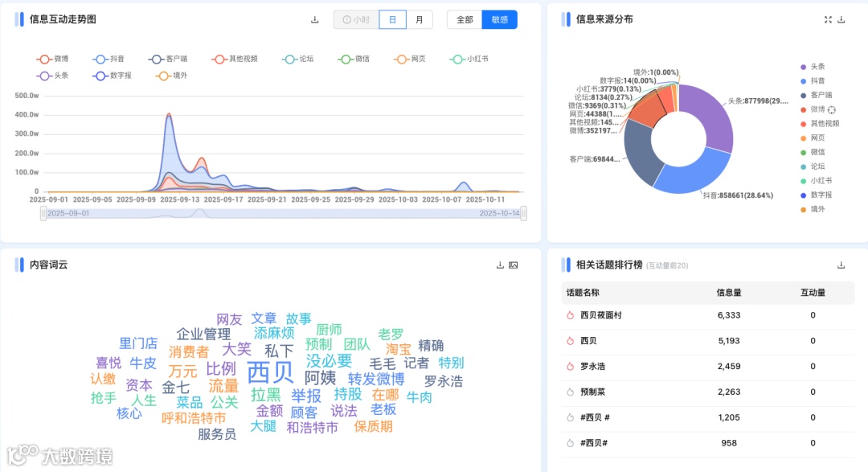Image resolution: width=868 pixels, height=472 pixels.
Task: Click the word 呼和浩特市 in word cloud
Action: 194,417
